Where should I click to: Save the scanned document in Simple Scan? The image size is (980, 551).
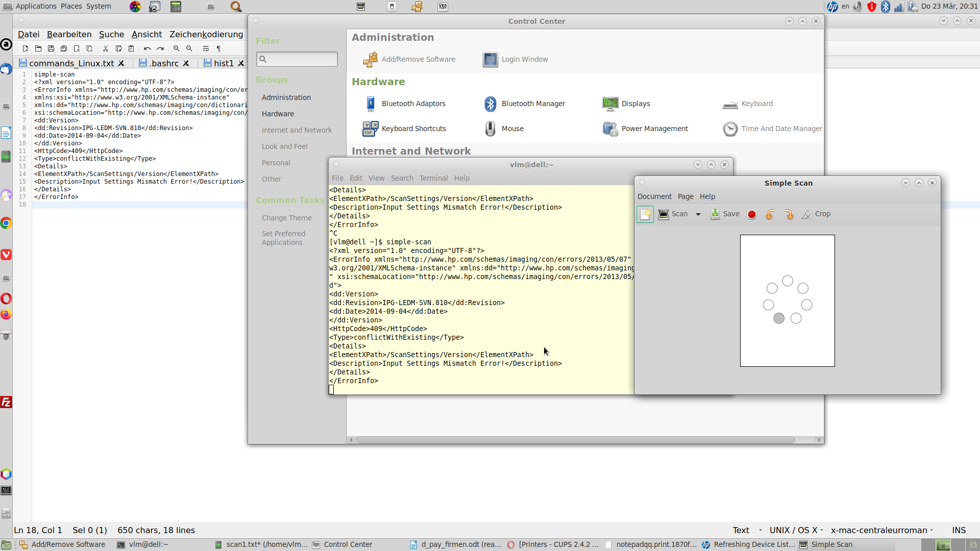(x=725, y=214)
